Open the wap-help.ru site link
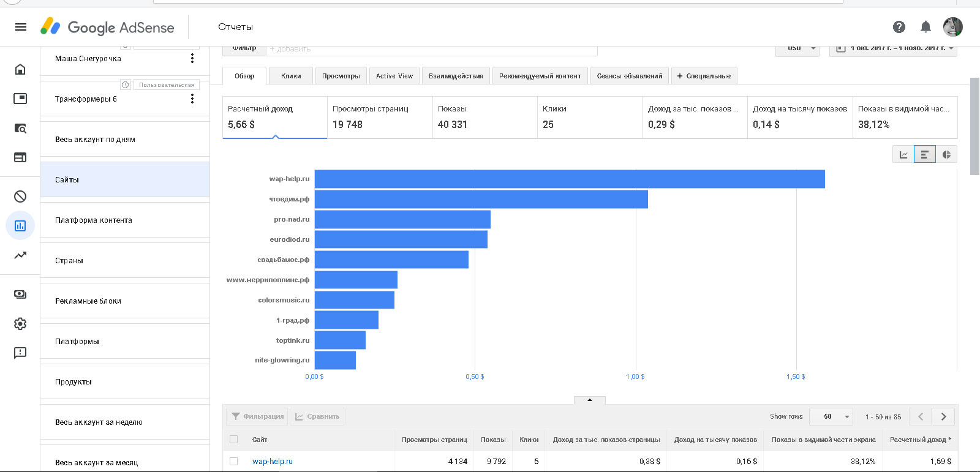This screenshot has height=472, width=980. (x=272, y=461)
